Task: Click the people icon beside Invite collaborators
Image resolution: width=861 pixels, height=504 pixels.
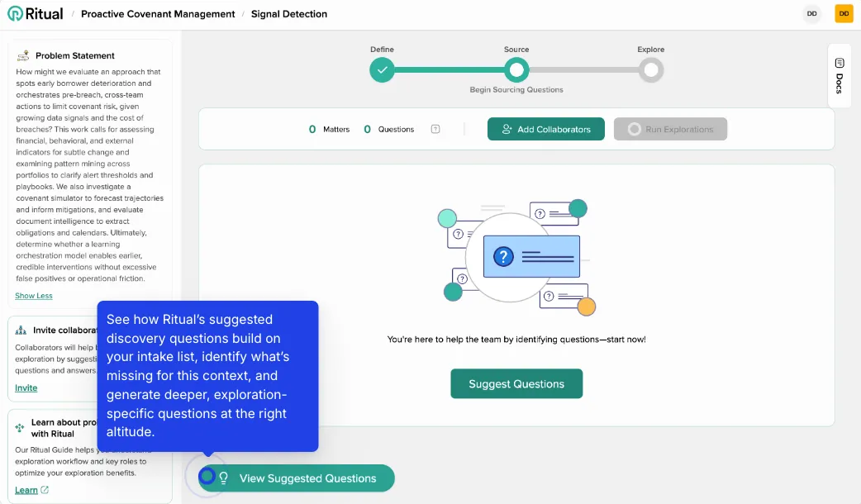Action: tap(20, 329)
